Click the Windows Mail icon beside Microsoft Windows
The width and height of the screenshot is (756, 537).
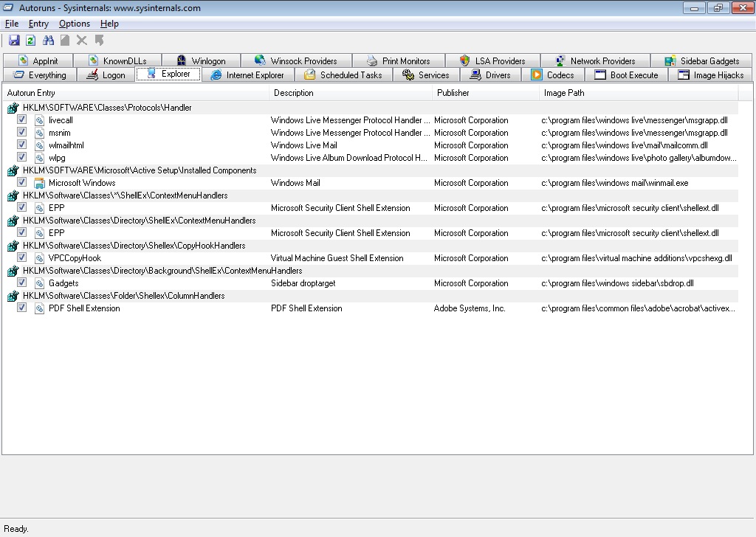[40, 183]
